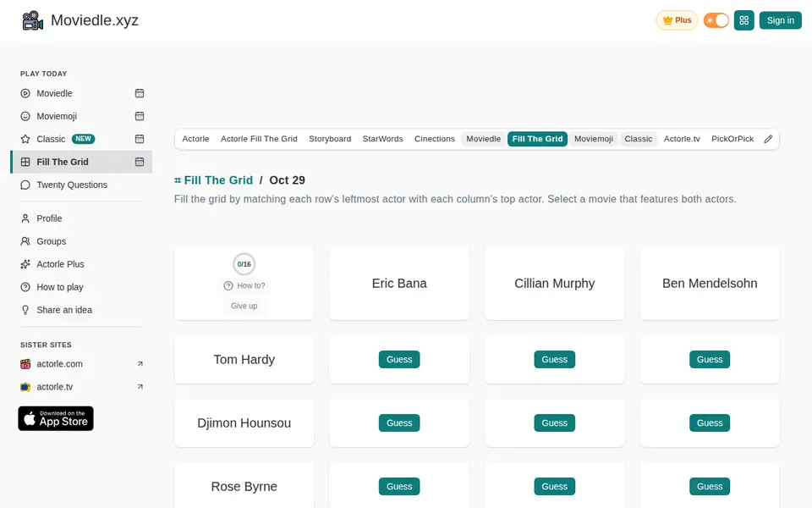
Task: Guess Tom Hardy and Cillian Murphy movie
Action: 554,359
